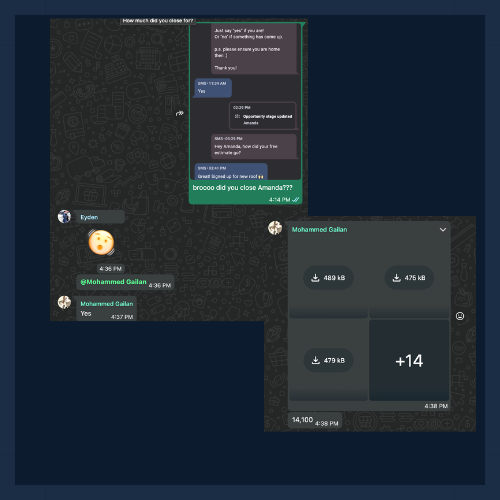Open the SMS conversation screenshot in the green message
500x500 pixels.
246,102
